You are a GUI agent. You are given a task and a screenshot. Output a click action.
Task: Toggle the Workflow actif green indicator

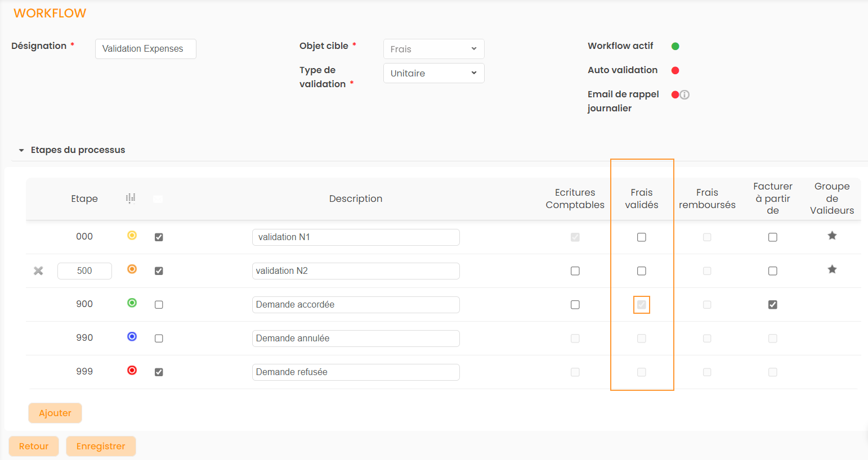[x=675, y=46]
